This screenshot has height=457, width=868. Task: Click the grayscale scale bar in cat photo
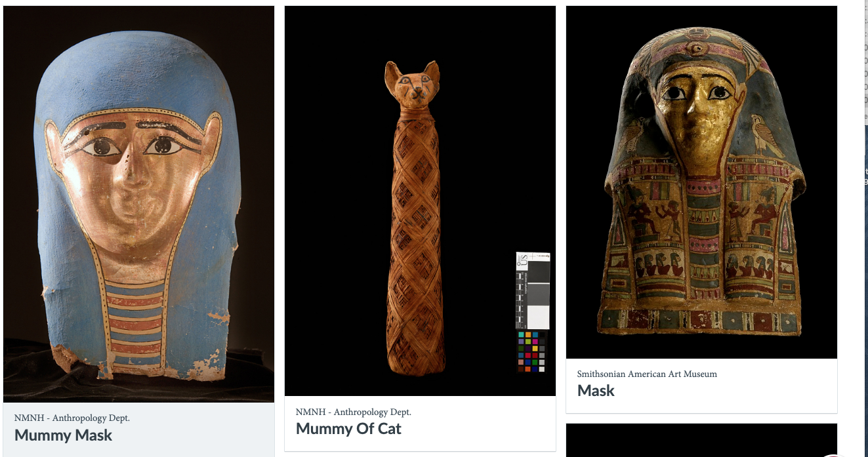(x=533, y=290)
